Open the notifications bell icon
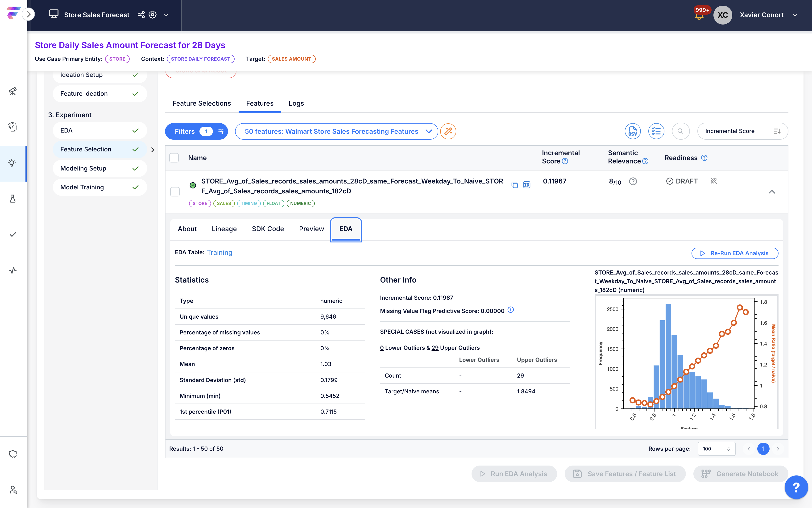Viewport: 812px width, 508px height. 699,16
